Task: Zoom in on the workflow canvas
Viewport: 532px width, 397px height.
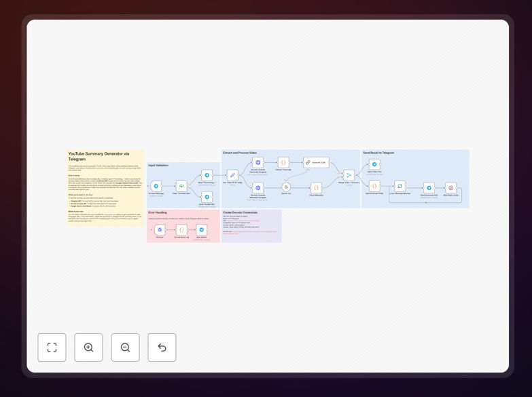Action: (88, 347)
